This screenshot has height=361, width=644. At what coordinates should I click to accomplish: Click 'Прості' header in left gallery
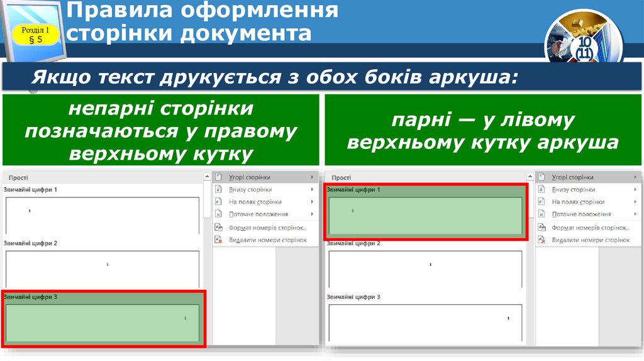click(18, 177)
